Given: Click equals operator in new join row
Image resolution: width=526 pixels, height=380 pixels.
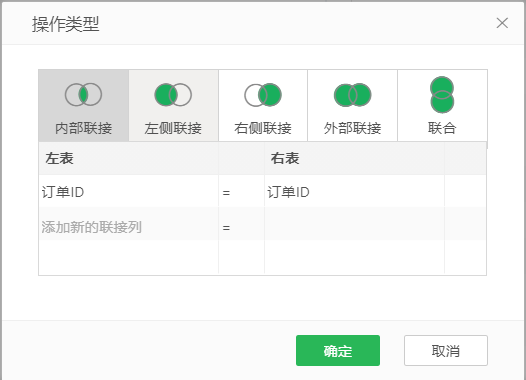Looking at the screenshot, I should click(x=226, y=228).
